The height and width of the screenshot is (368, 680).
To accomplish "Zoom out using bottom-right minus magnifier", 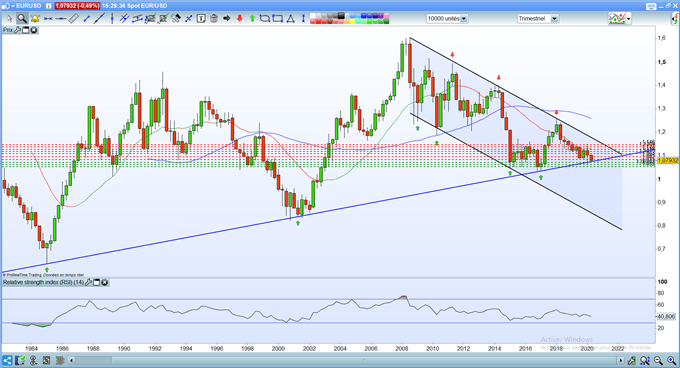I will [658, 360].
